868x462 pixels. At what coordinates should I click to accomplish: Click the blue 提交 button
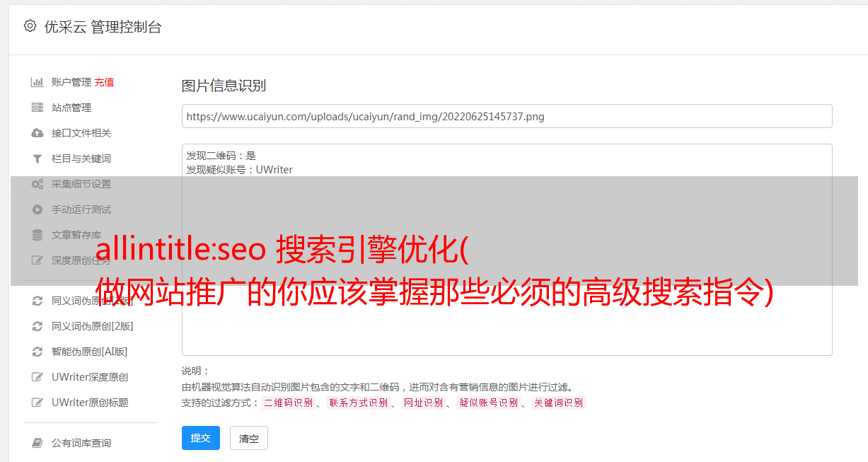(201, 438)
